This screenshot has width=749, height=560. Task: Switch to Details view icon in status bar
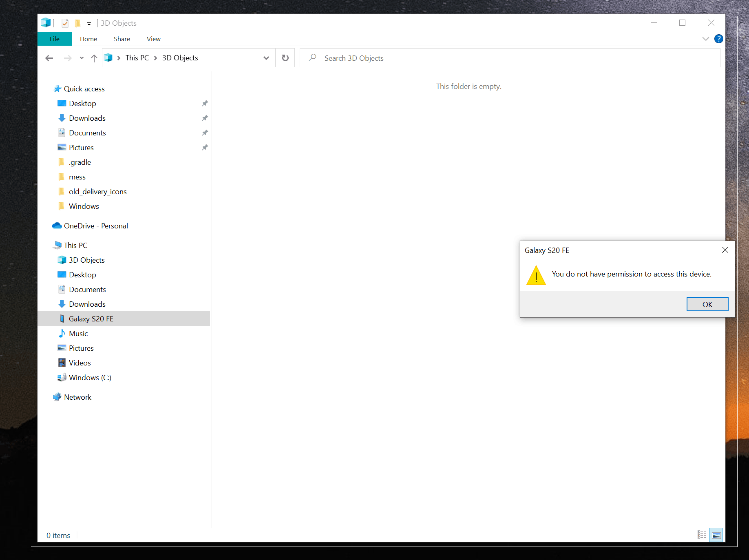(x=702, y=534)
